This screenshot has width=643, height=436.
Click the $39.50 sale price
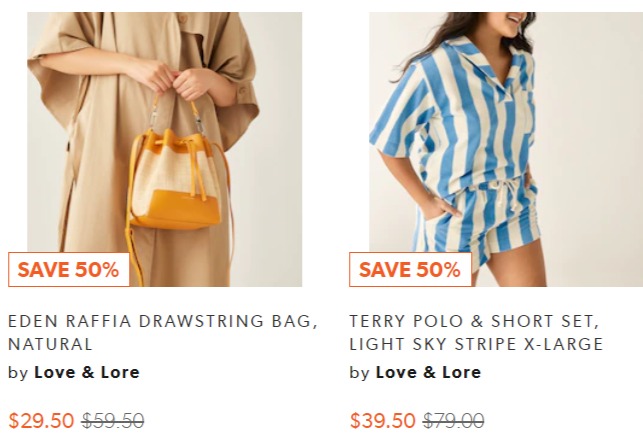click(x=383, y=420)
